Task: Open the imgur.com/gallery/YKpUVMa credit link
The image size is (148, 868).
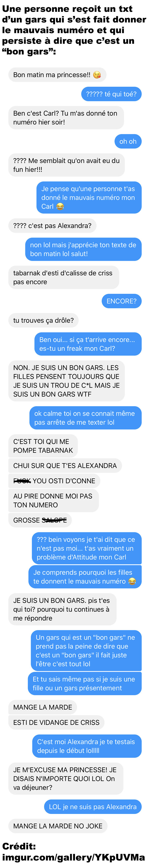Action: [x=74, y=857]
